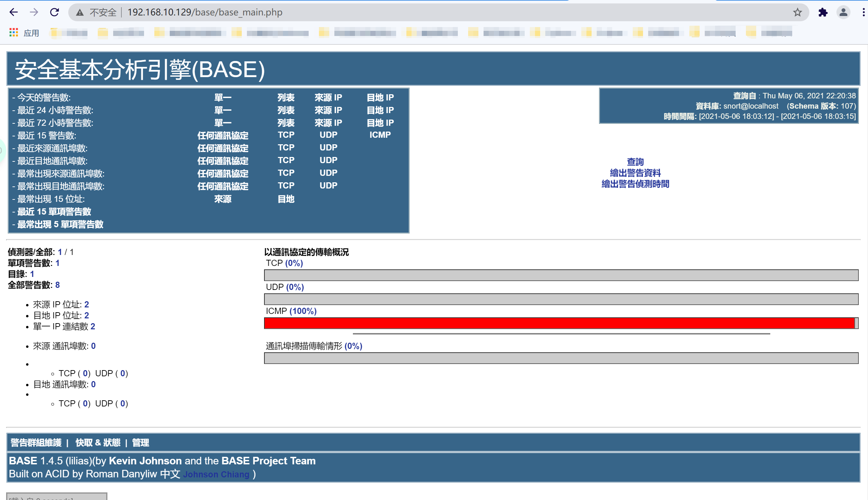Open the extensions puzzle icon
This screenshot has width=868, height=500.
(x=823, y=12)
